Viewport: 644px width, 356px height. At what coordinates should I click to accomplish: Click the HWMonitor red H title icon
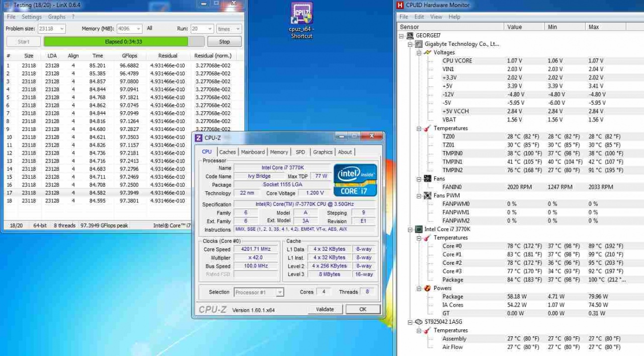click(x=400, y=5)
